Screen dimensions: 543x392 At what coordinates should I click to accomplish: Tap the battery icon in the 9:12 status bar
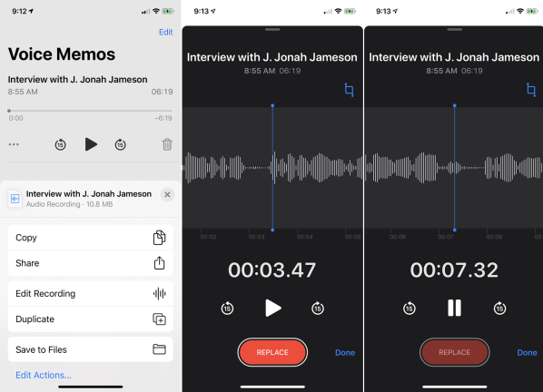pos(168,12)
